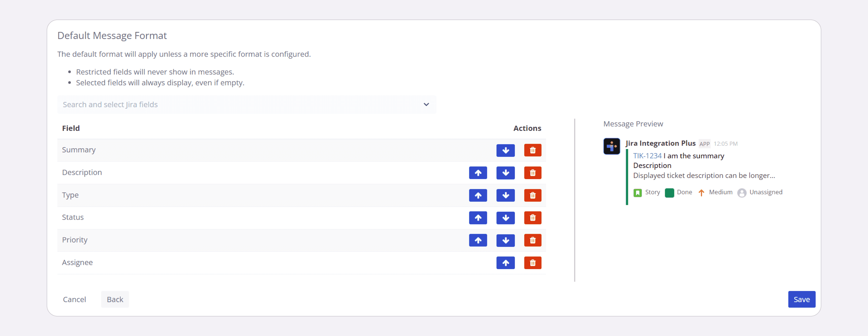Click the Default Message Format title
868x336 pixels.
(112, 35)
